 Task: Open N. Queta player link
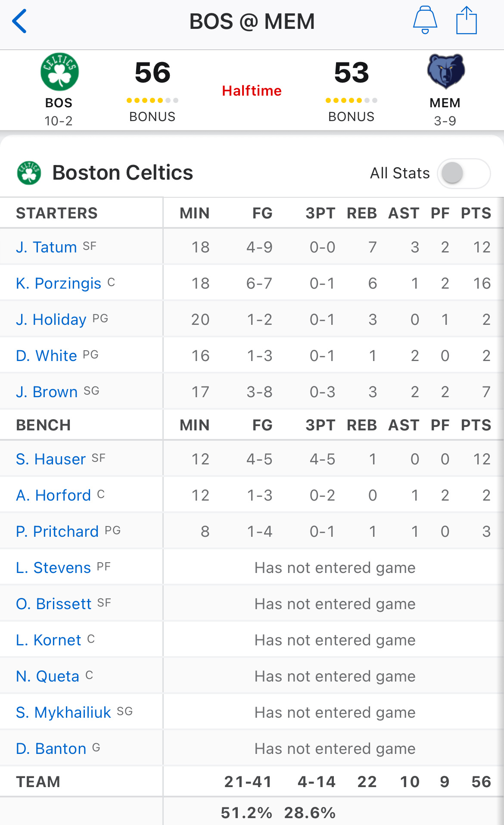tap(48, 676)
